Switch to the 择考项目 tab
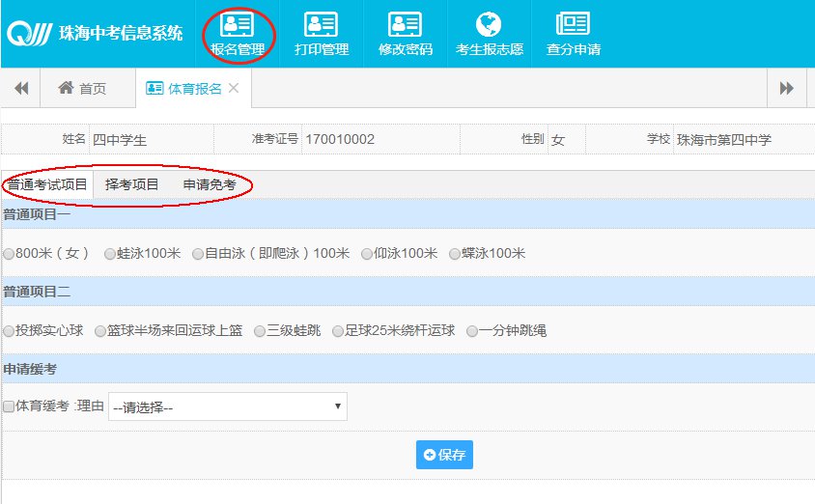 click(x=132, y=184)
